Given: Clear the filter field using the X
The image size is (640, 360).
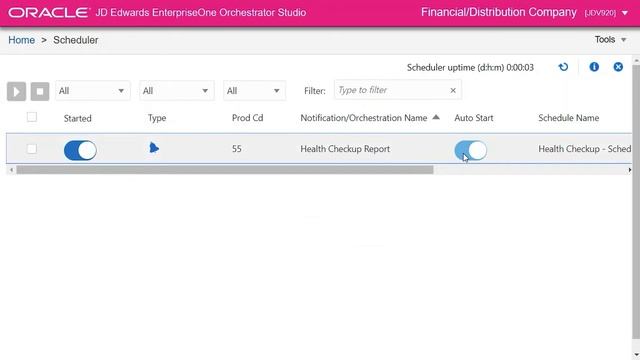Looking at the screenshot, I should point(453,91).
